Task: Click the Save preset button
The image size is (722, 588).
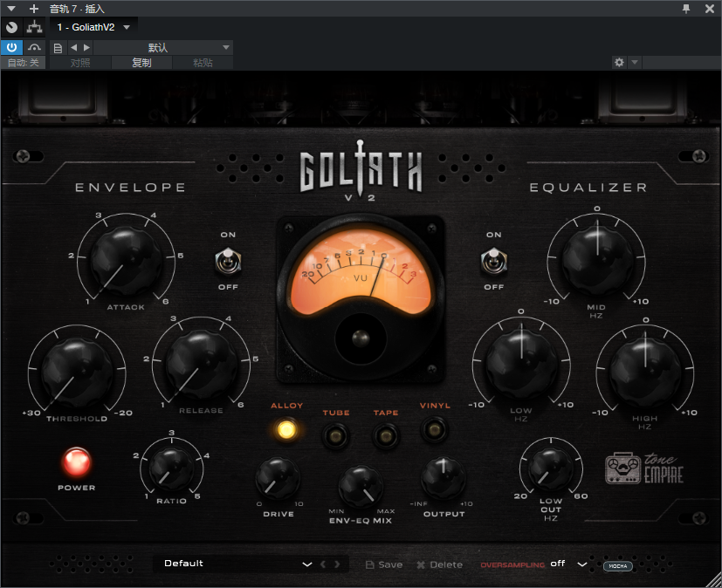Action: pos(384,564)
